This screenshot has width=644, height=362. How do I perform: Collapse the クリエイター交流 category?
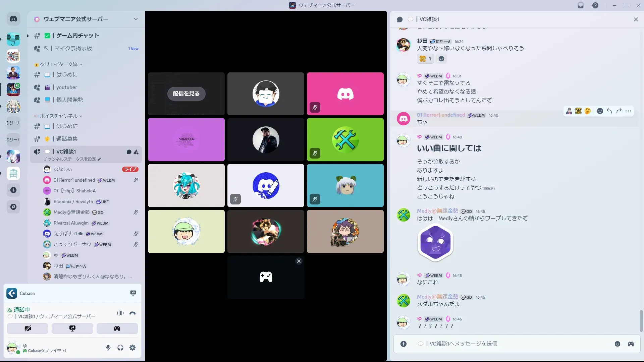click(x=59, y=64)
